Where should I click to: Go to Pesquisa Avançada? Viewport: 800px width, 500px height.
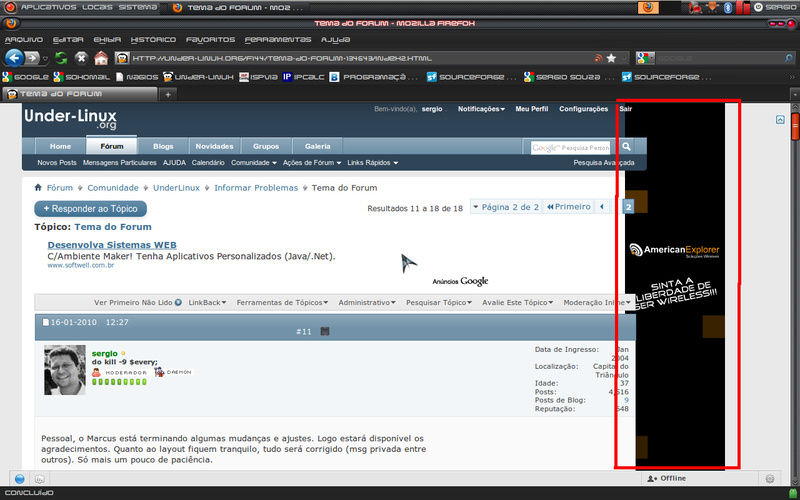pos(604,163)
